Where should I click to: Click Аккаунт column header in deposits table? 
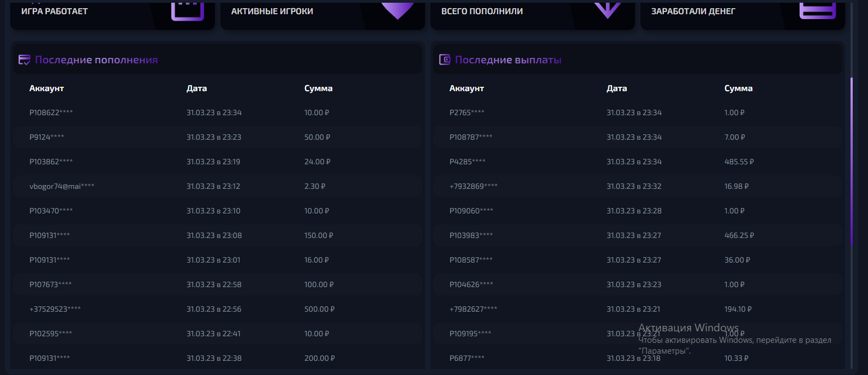(47, 88)
